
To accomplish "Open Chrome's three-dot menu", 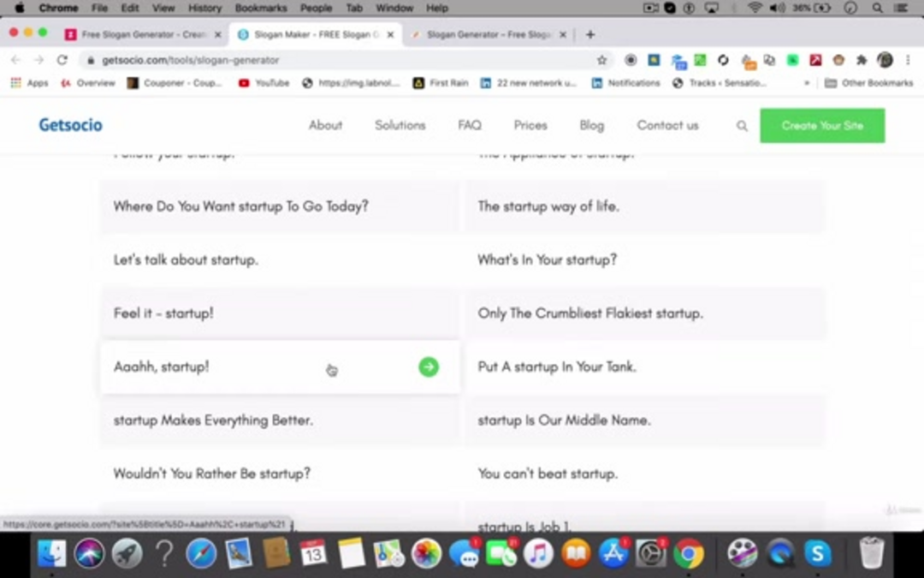I will [908, 60].
